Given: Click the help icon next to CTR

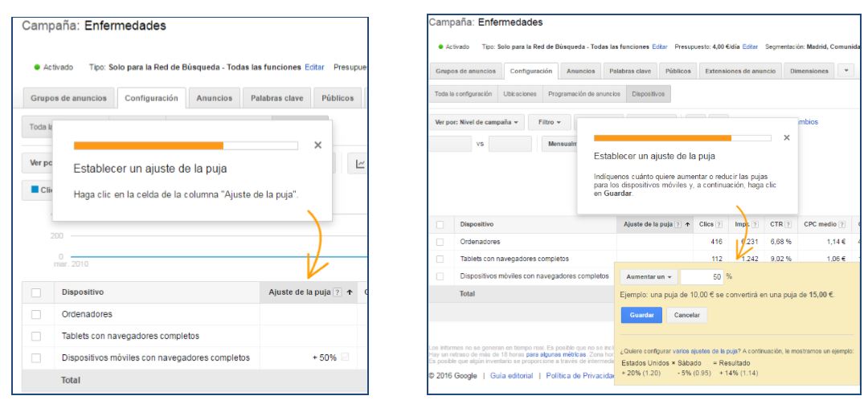Looking at the screenshot, I should coord(788,225).
